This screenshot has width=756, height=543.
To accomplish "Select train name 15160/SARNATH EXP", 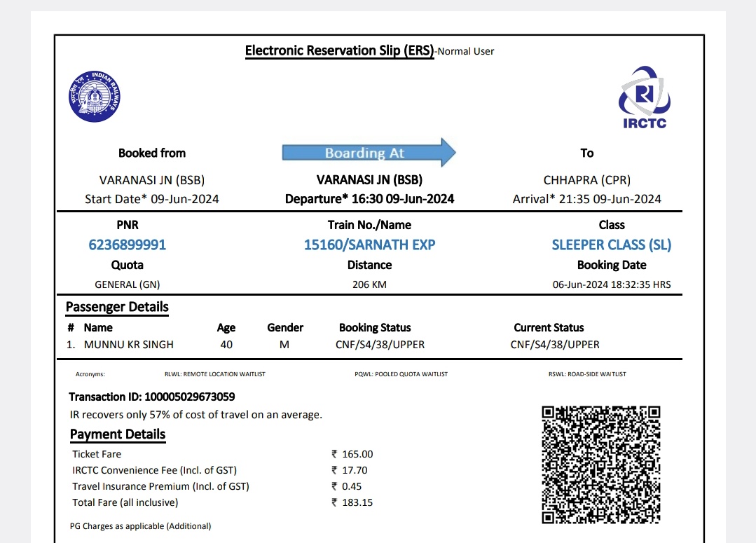I will pyautogui.click(x=369, y=245).
